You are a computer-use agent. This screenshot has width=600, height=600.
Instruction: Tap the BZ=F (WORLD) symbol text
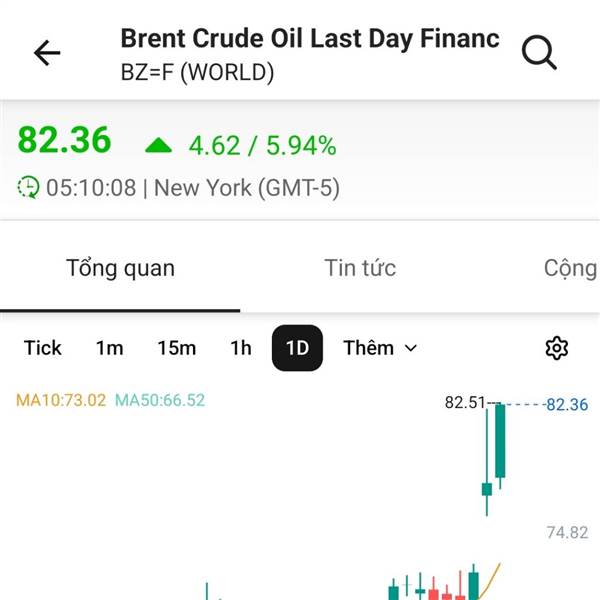(197, 72)
